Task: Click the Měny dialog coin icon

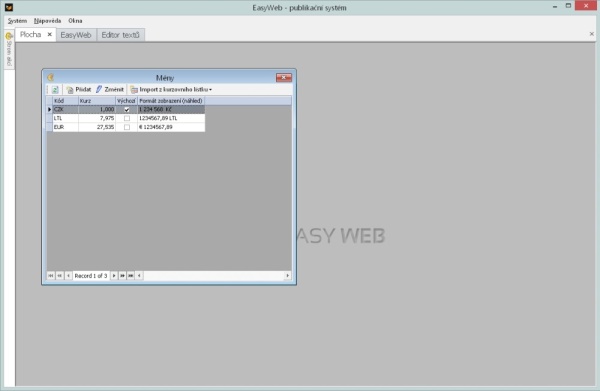Action: pyautogui.click(x=51, y=78)
